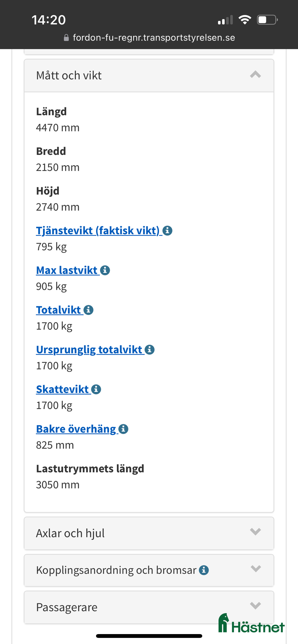Collapse the Mått och vikt section
298x644 pixels.
(x=255, y=75)
